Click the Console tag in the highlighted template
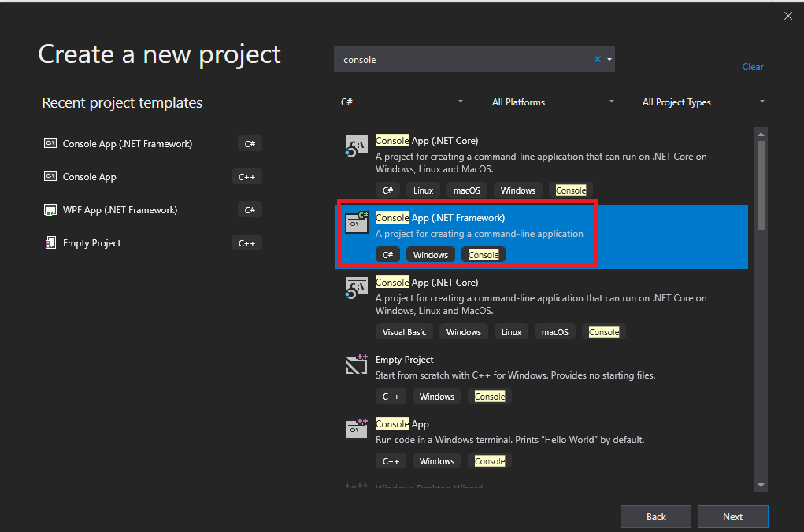 click(484, 255)
